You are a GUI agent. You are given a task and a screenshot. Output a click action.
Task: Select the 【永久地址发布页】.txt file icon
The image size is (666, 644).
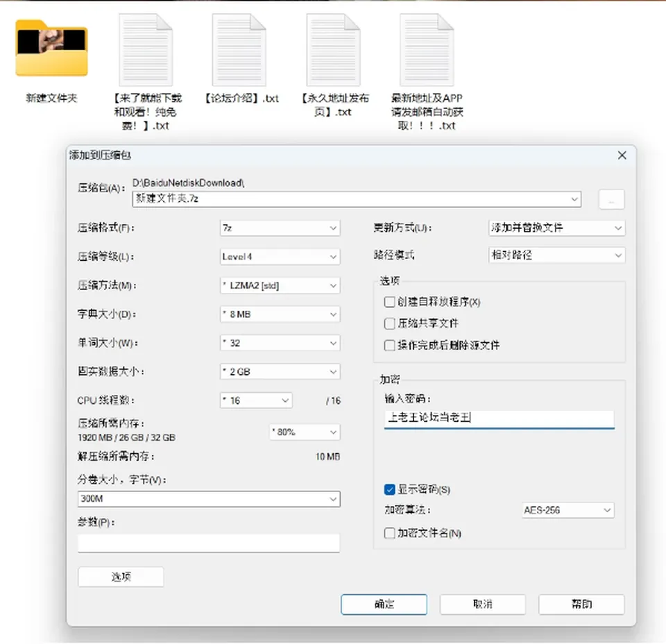click(x=334, y=50)
